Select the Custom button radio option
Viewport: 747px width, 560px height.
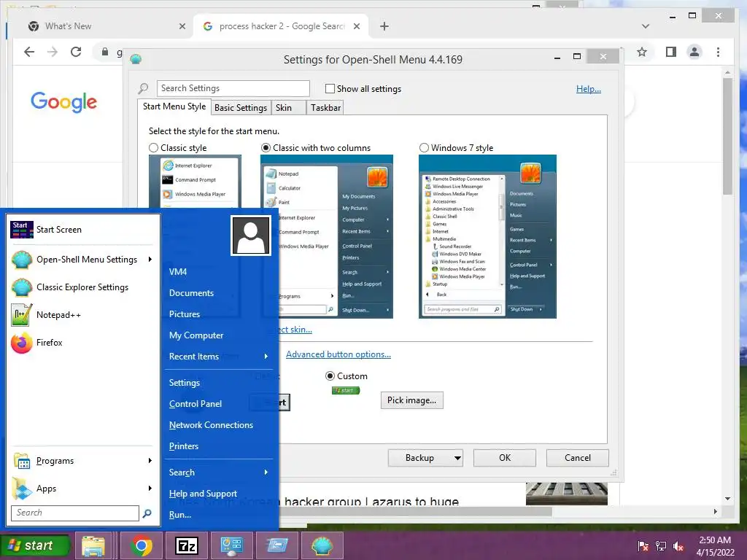point(330,376)
